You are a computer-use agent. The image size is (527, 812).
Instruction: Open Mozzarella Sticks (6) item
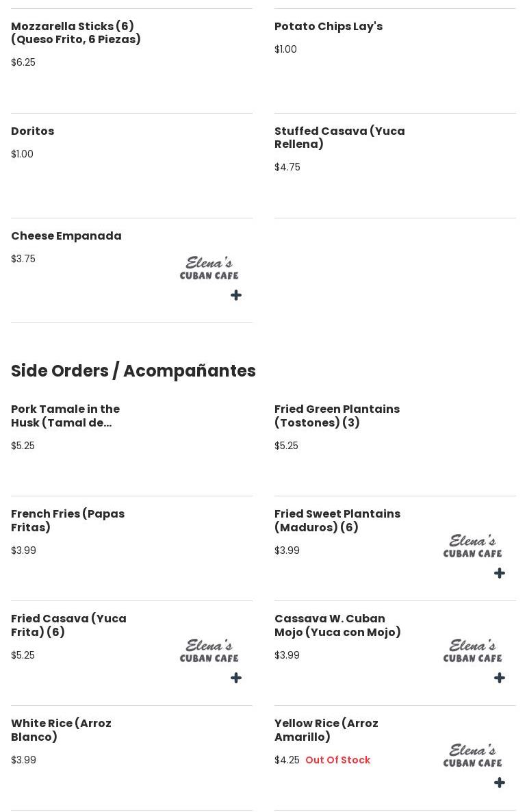pyautogui.click(x=76, y=33)
